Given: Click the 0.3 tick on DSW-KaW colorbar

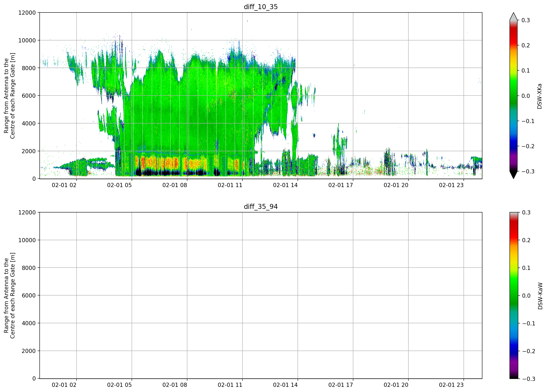Looking at the screenshot, I should click(x=526, y=213).
